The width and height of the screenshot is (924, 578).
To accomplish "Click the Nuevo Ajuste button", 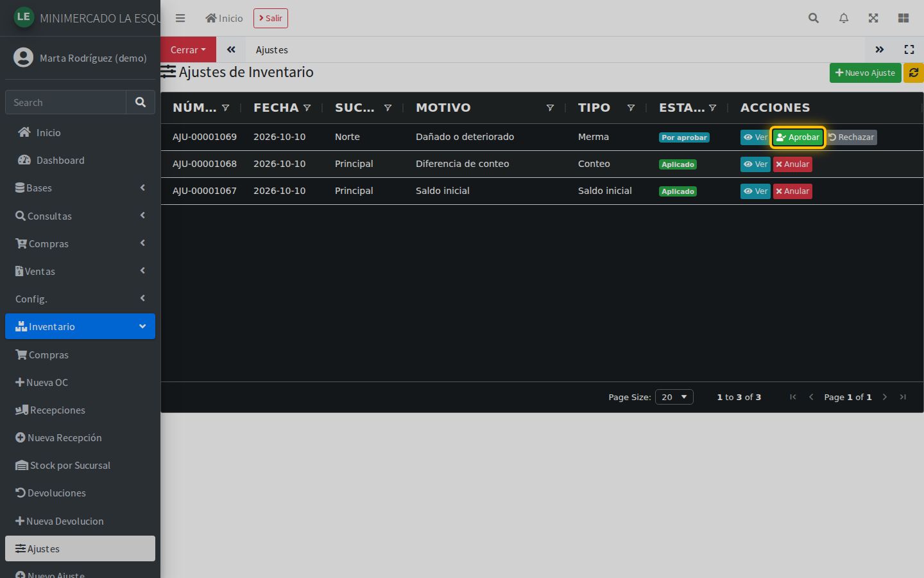I will coord(866,73).
